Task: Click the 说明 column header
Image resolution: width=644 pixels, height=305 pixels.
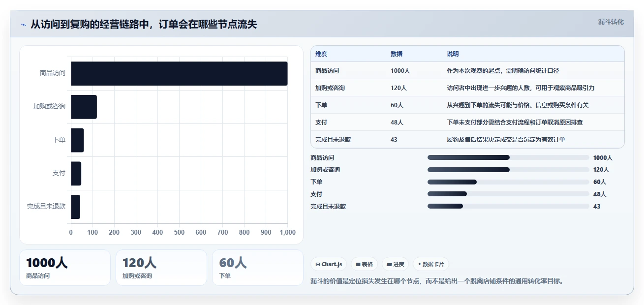Action: coord(453,54)
